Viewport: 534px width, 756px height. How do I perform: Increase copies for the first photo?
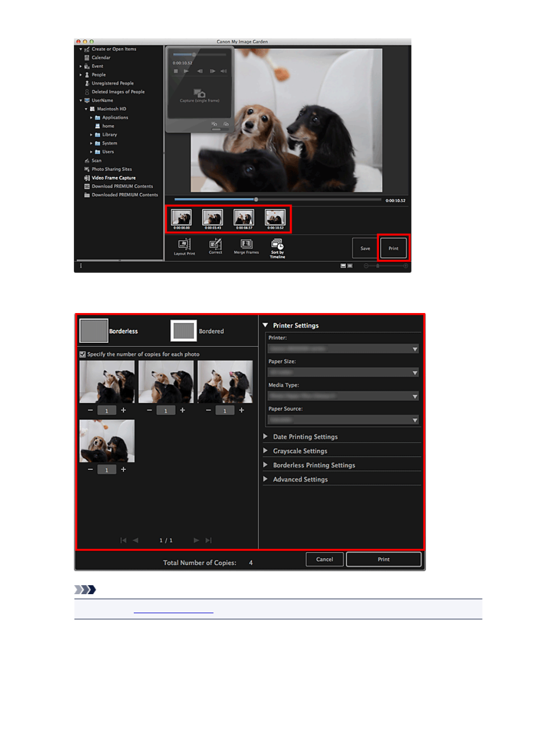[124, 410]
